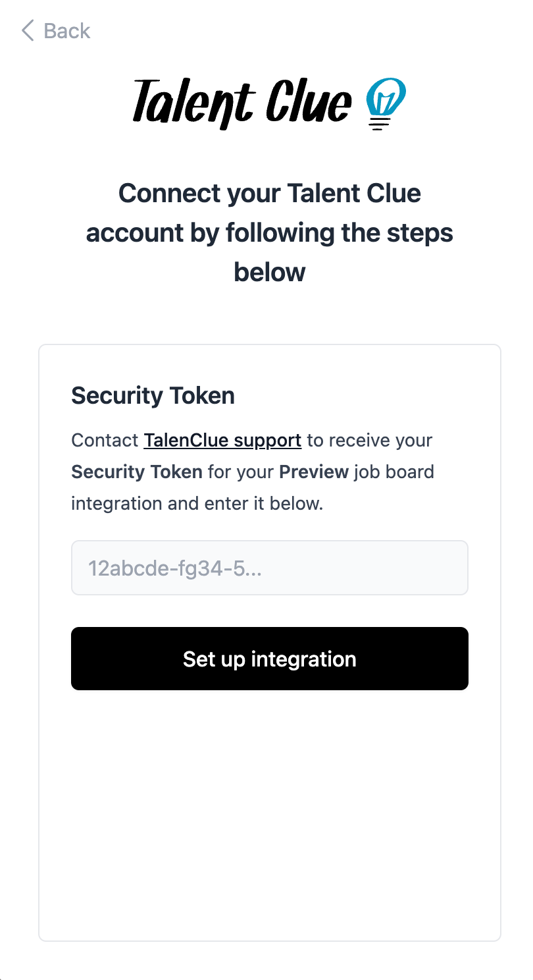533x980 pixels.
Task: Click 'integration and enter it below.' text
Action: [197, 503]
